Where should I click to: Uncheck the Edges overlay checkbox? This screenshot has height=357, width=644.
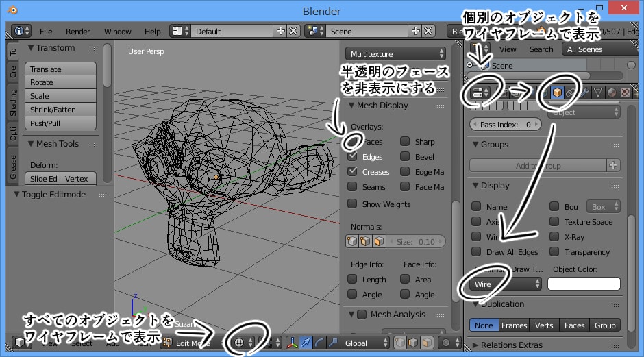tap(352, 156)
